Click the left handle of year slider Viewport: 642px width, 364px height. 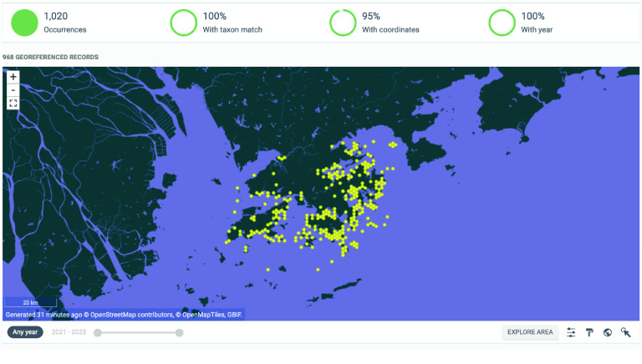[x=98, y=332]
